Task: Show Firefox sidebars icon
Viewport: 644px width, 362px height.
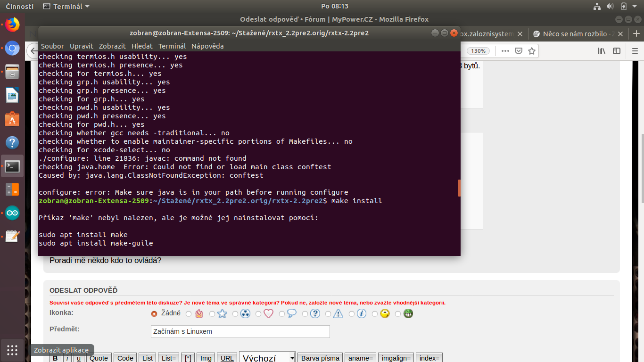Action: click(616, 51)
